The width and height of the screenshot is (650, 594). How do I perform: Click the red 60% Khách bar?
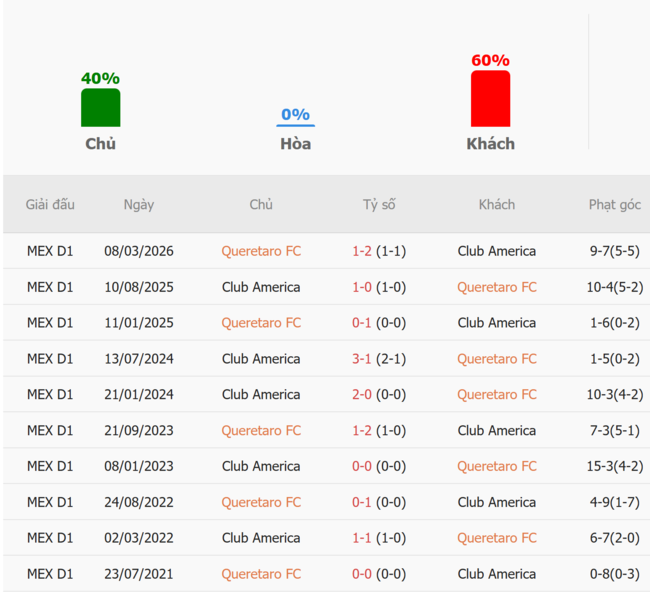490,98
